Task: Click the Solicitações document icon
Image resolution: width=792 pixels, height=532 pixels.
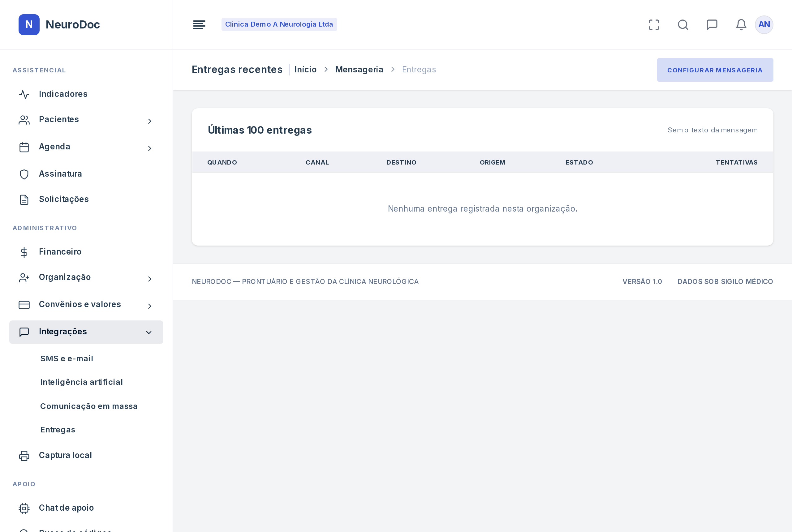Action: click(x=24, y=199)
